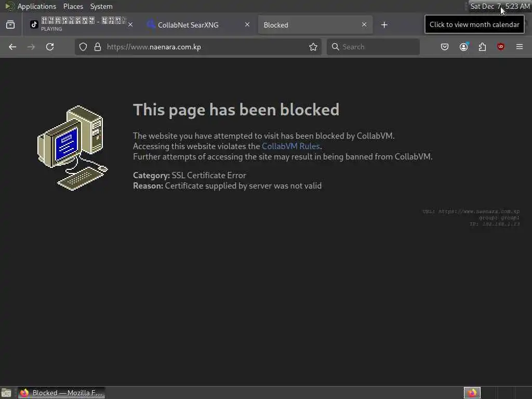
Task: Open the clock month calendar
Action: 500,6
